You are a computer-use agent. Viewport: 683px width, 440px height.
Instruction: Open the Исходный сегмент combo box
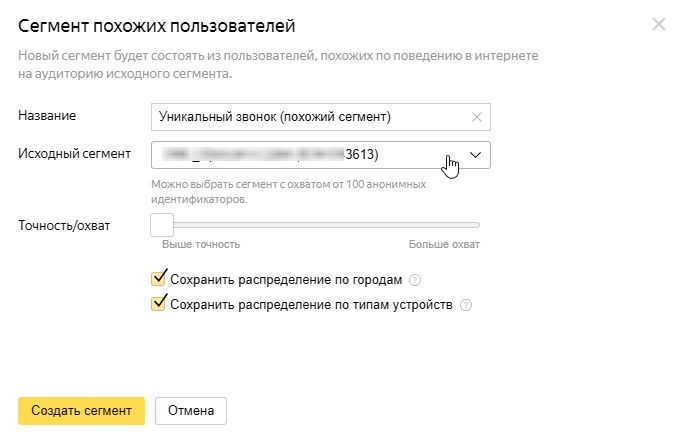point(300,155)
